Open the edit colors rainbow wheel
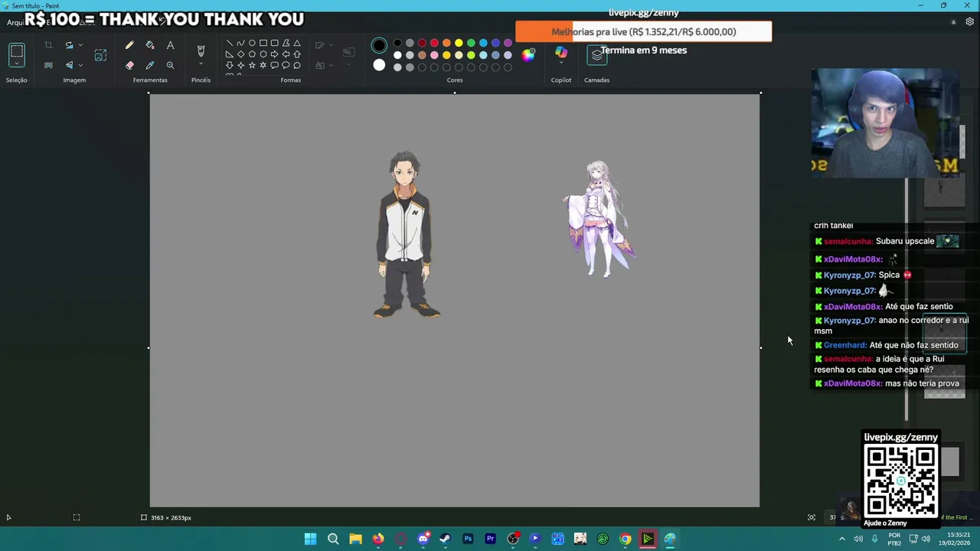 528,54
